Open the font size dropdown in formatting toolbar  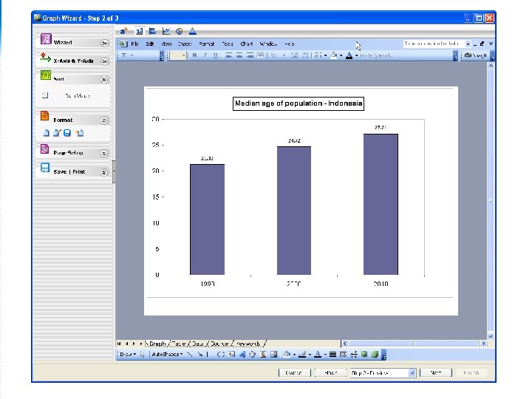183,55
